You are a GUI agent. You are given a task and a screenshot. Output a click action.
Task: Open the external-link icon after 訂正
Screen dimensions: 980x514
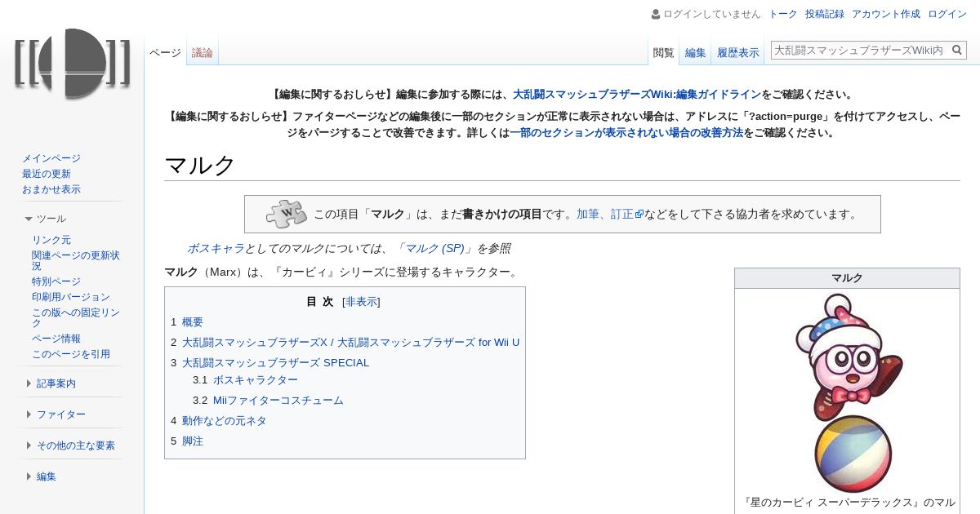point(639,215)
